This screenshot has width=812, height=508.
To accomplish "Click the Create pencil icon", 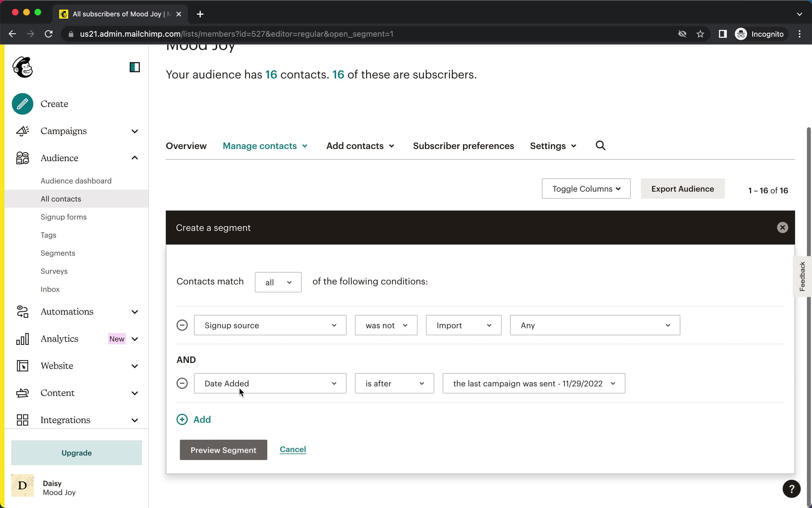I will coord(23,104).
